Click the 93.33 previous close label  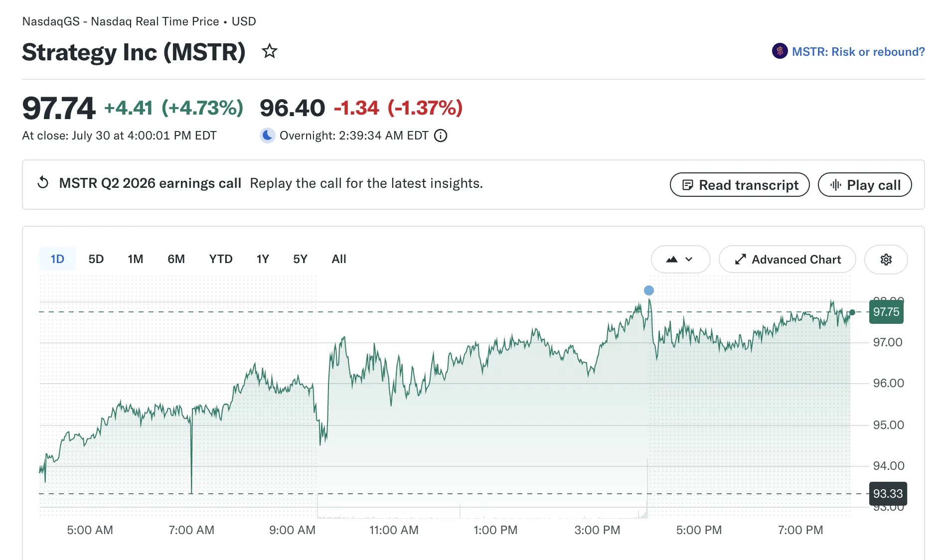point(888,494)
